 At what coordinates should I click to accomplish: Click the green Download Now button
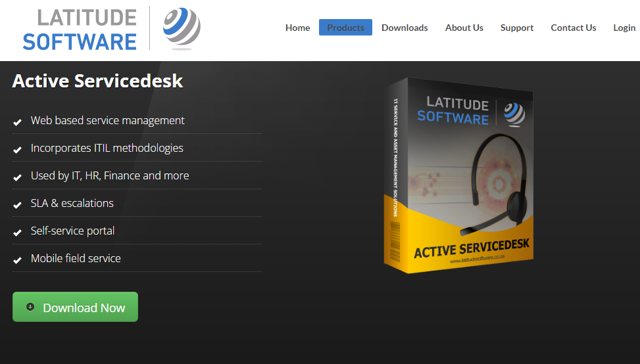(75, 307)
